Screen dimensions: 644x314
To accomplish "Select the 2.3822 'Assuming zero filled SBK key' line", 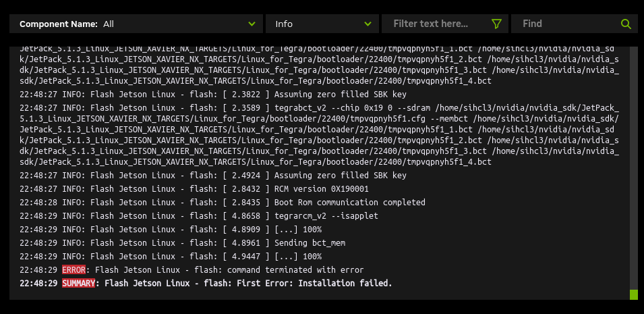I will click(x=213, y=95).
